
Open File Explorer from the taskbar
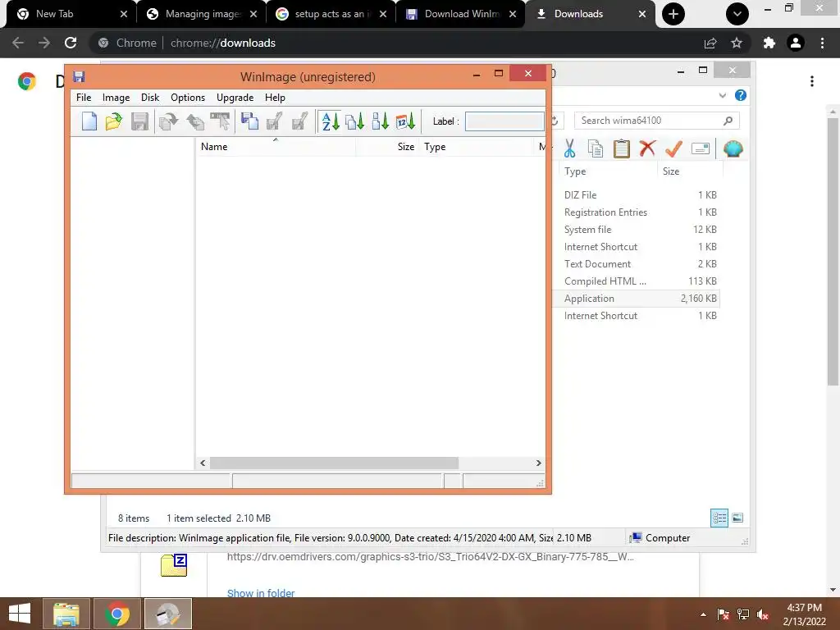coord(66,614)
